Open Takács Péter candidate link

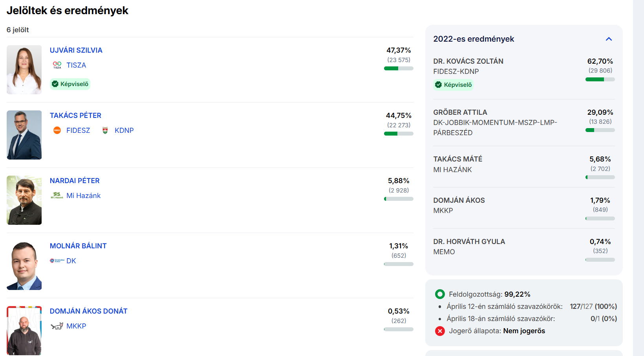point(75,116)
